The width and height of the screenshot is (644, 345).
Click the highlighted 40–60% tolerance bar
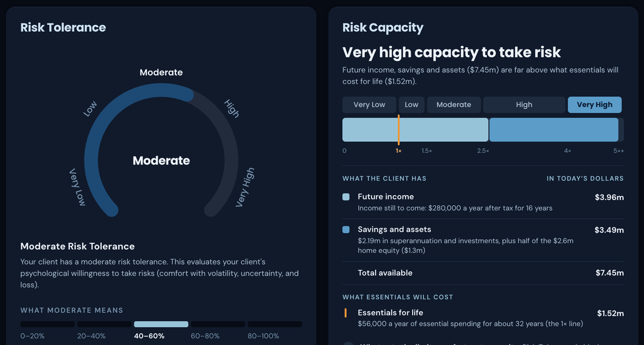(x=161, y=324)
